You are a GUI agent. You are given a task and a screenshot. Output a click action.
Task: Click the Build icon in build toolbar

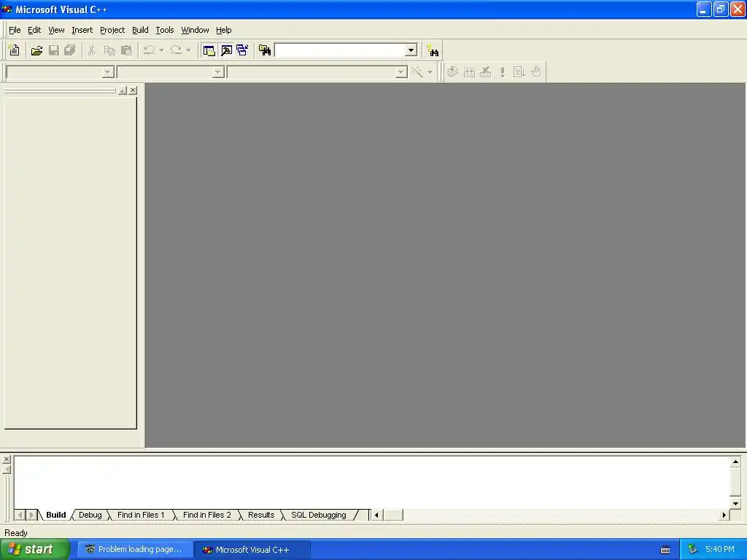point(469,72)
